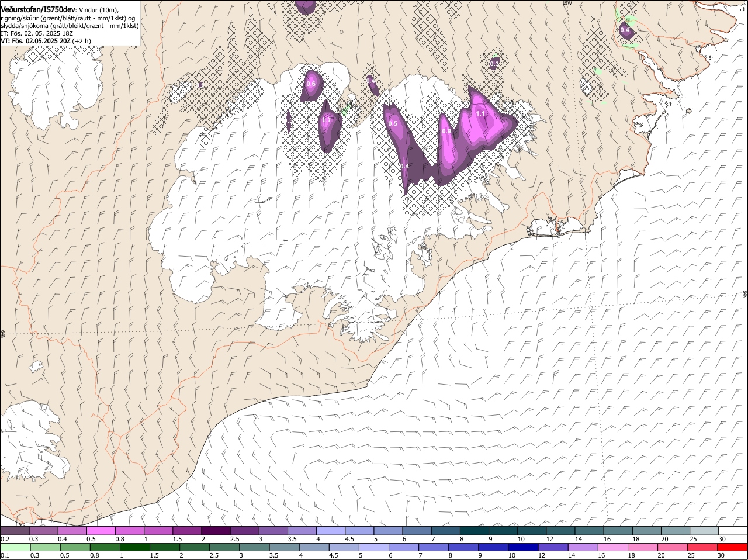The width and height of the screenshot is (748, 560).
Task: Select upper legend swatch between 6 and 7
Action: pyautogui.click(x=417, y=531)
